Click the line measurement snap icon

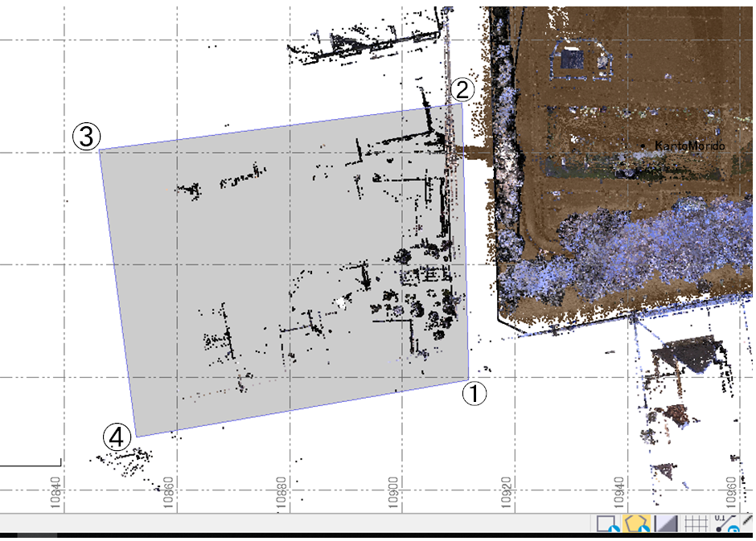point(726,524)
